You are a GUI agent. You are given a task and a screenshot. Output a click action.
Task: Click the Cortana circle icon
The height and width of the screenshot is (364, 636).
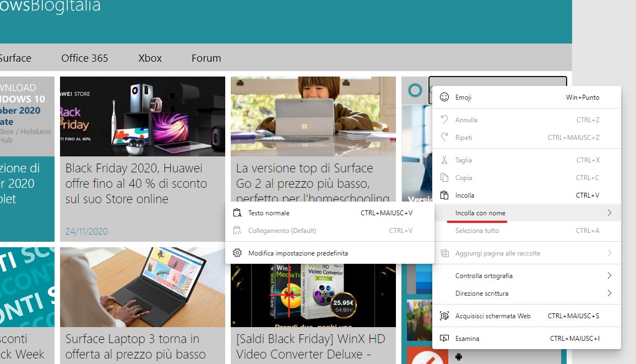tap(415, 90)
